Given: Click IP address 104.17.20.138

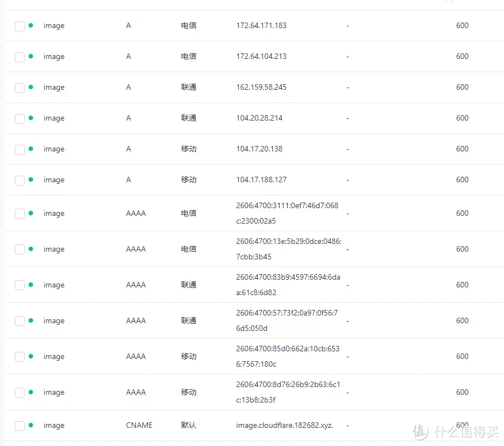Looking at the screenshot, I should point(259,149).
